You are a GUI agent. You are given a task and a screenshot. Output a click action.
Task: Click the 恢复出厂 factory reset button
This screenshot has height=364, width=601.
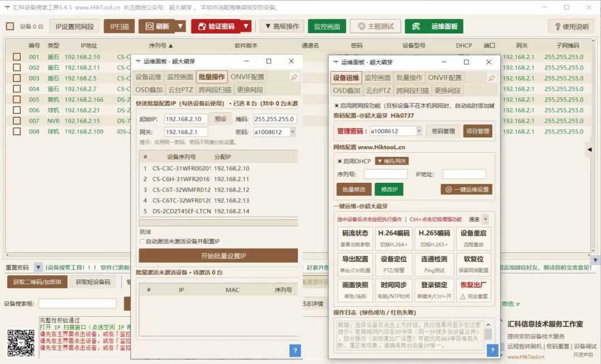(x=474, y=290)
